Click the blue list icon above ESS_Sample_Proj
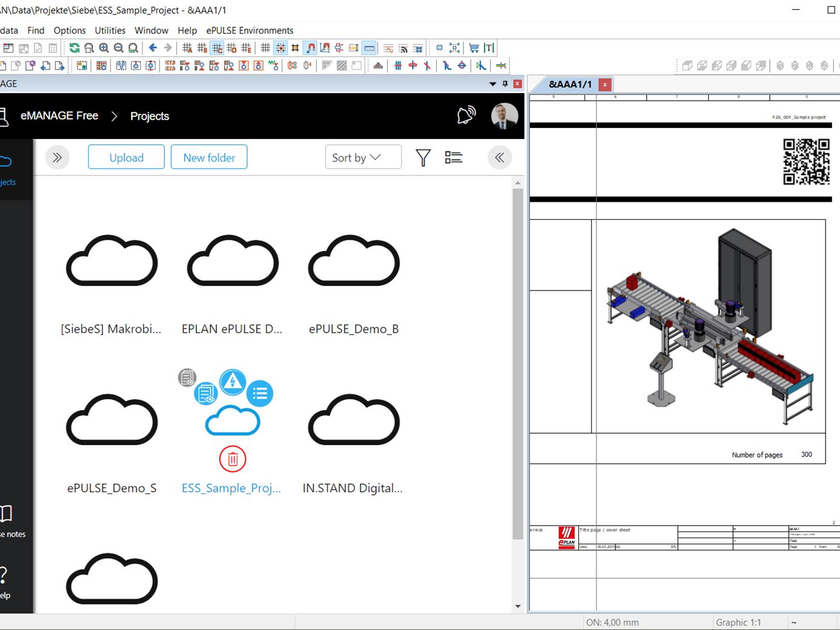Screen dimensions: 840x630 (260, 394)
